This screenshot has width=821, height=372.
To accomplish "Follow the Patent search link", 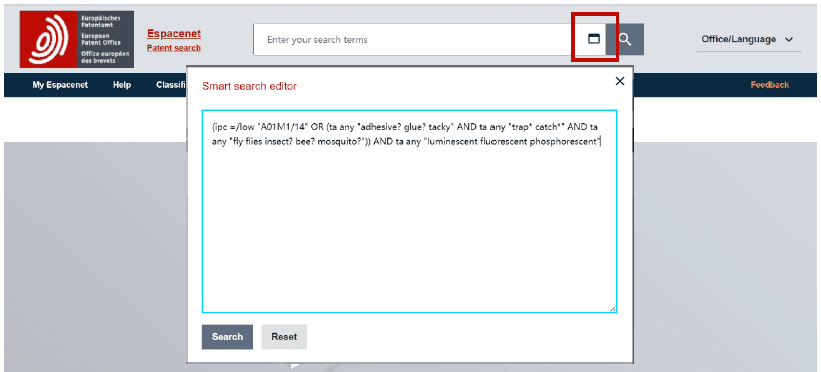I will 174,48.
